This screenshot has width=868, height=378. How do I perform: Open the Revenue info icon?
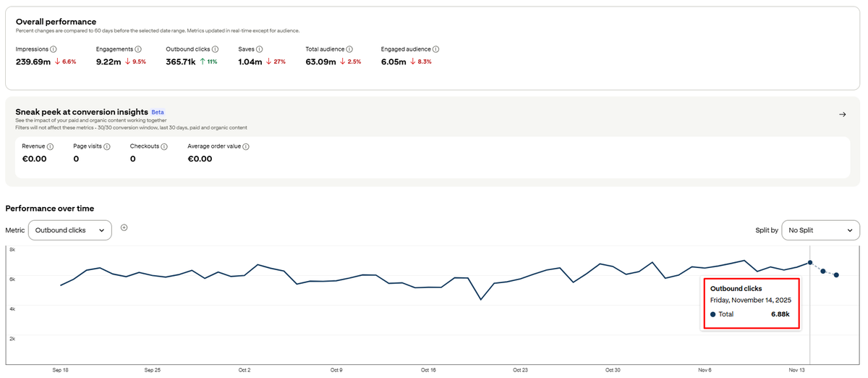(x=51, y=146)
